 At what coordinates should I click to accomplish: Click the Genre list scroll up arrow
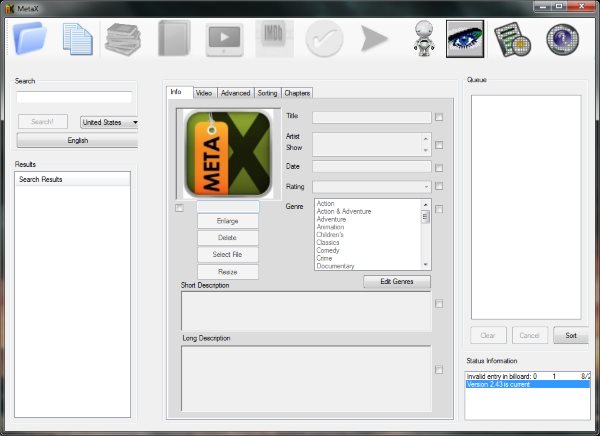pos(425,205)
